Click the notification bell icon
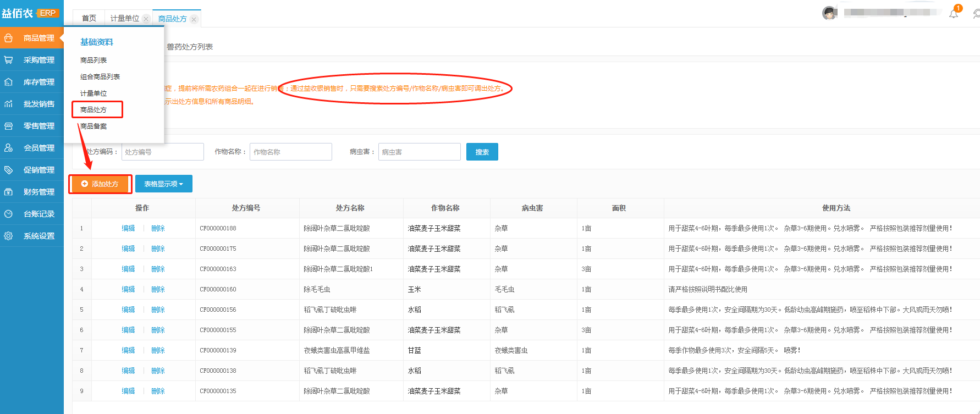This screenshot has width=980, height=414. (x=954, y=14)
